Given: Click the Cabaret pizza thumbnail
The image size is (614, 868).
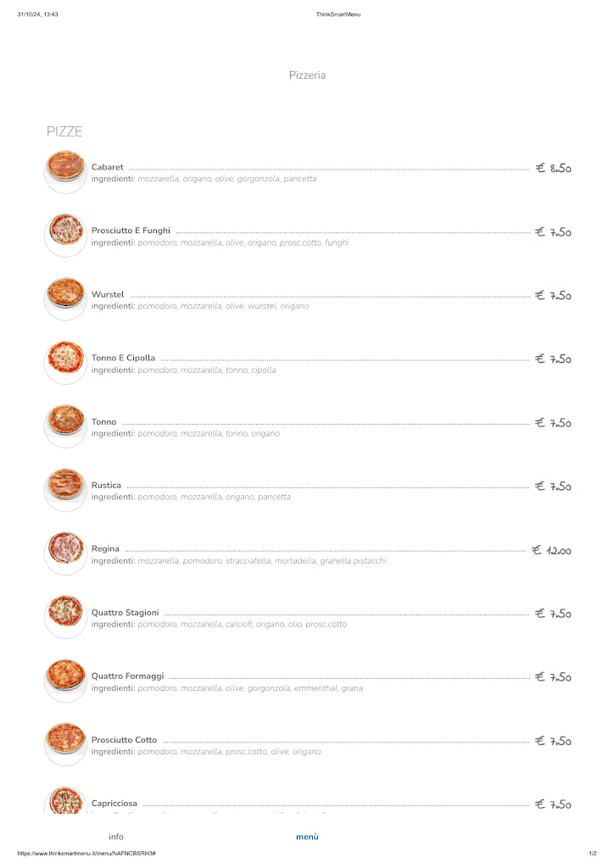Looking at the screenshot, I should 65,166.
